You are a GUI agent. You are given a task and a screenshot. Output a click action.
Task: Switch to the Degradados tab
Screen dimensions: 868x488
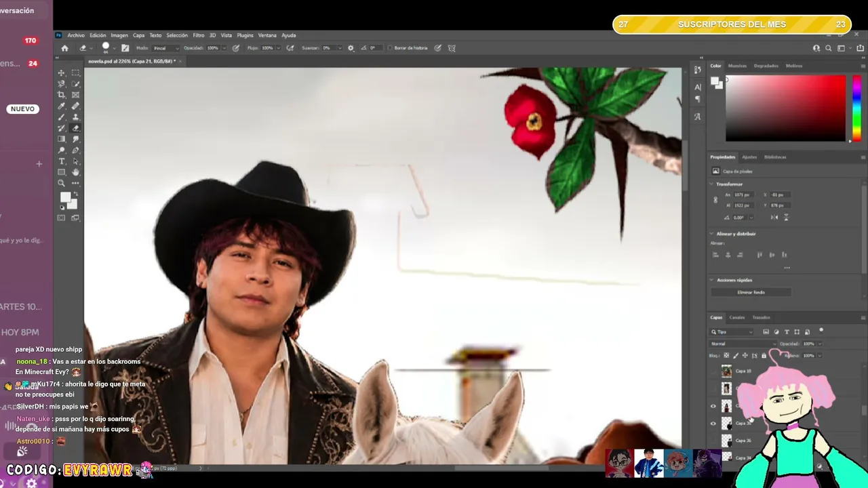coord(766,66)
